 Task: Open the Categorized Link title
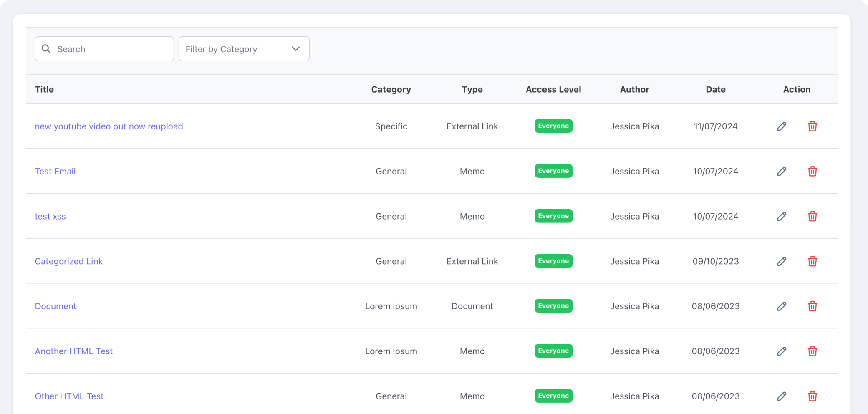69,262
